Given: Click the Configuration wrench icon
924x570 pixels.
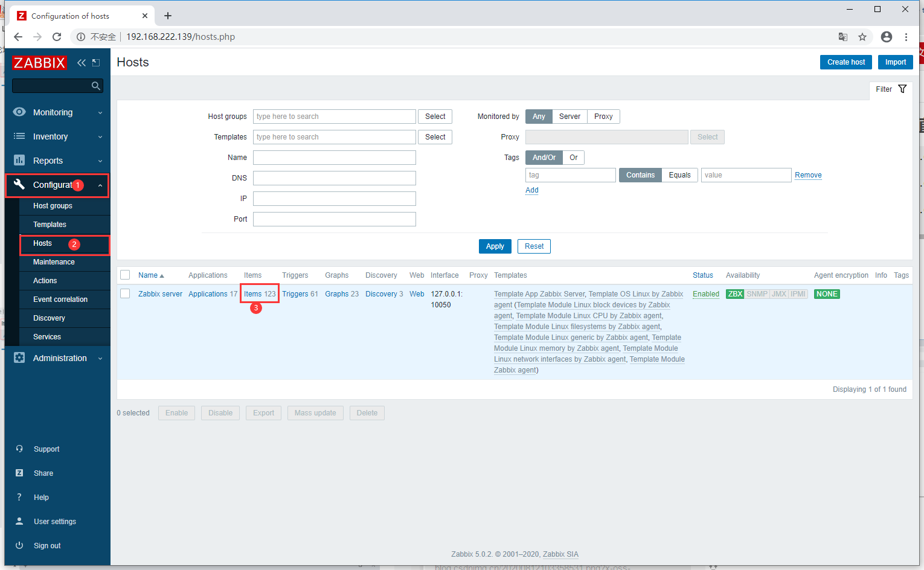Looking at the screenshot, I should (19, 184).
